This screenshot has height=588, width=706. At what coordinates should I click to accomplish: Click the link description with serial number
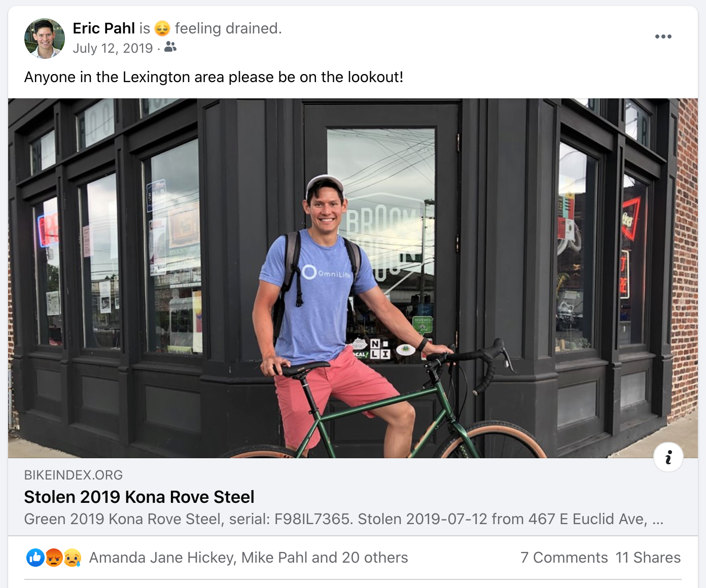[x=343, y=519]
